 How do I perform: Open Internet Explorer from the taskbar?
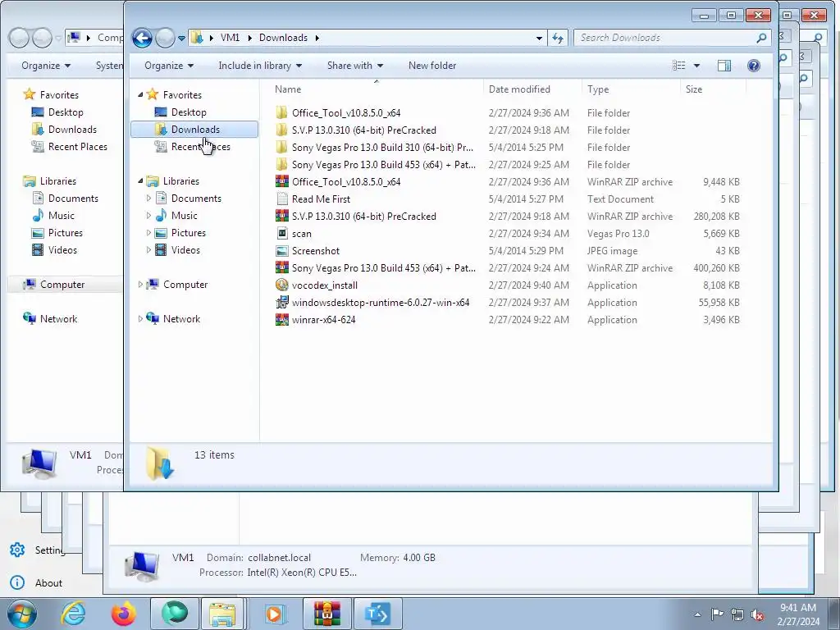point(73,614)
